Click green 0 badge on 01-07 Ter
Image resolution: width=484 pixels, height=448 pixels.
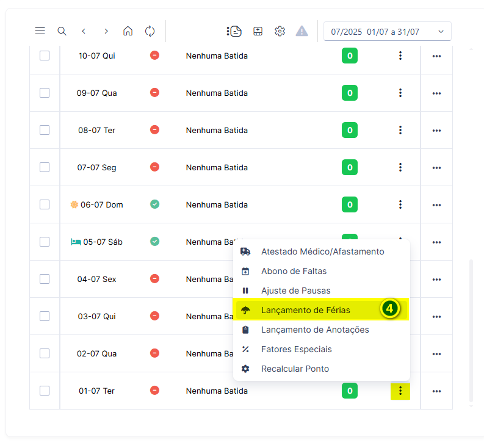(349, 391)
